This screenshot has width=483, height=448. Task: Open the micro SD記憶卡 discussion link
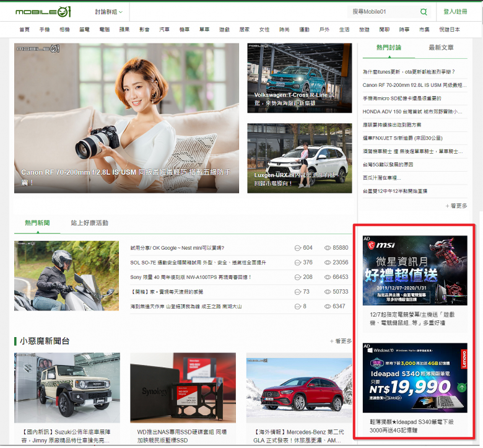402,99
